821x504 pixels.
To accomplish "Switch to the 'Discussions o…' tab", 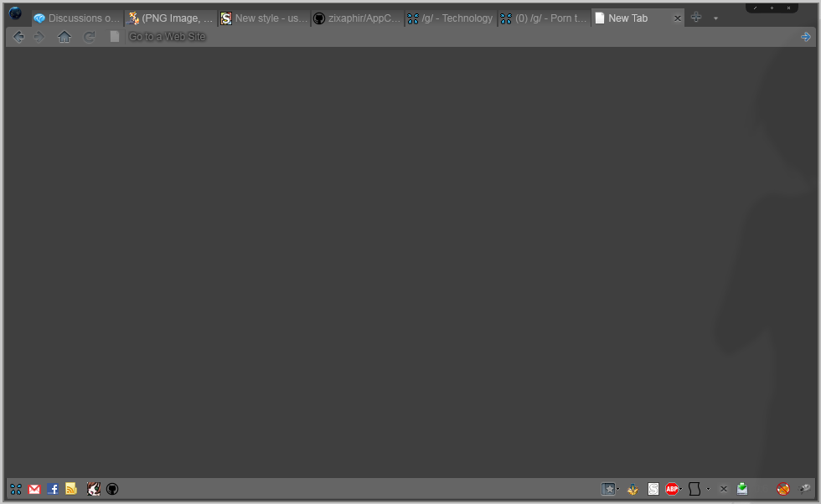I will pyautogui.click(x=77, y=18).
